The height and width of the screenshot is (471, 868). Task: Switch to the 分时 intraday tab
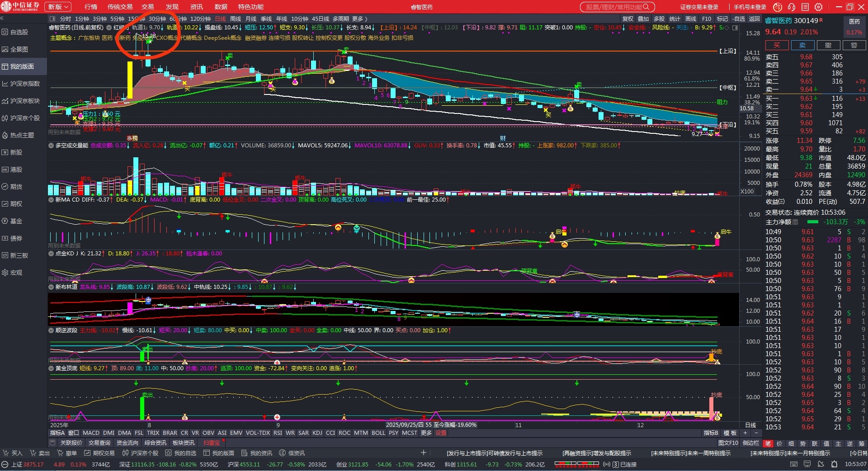click(x=66, y=19)
